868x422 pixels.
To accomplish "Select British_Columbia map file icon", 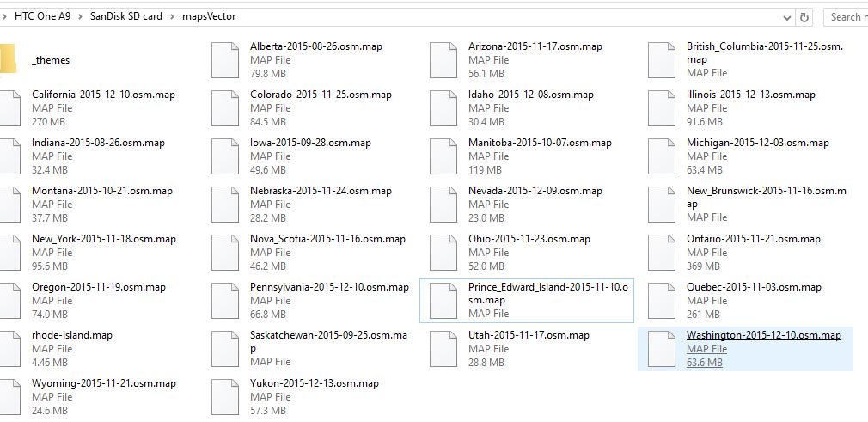I will (662, 60).
